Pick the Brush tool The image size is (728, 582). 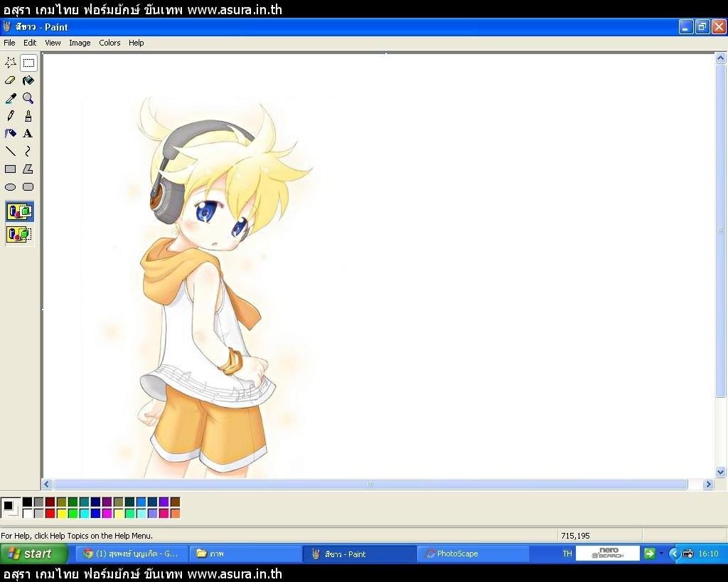28,116
